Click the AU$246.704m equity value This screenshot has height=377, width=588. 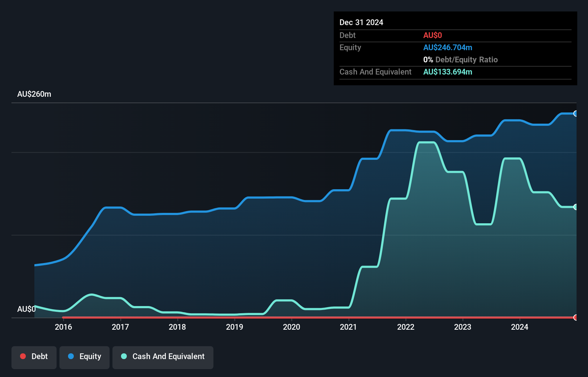(448, 47)
